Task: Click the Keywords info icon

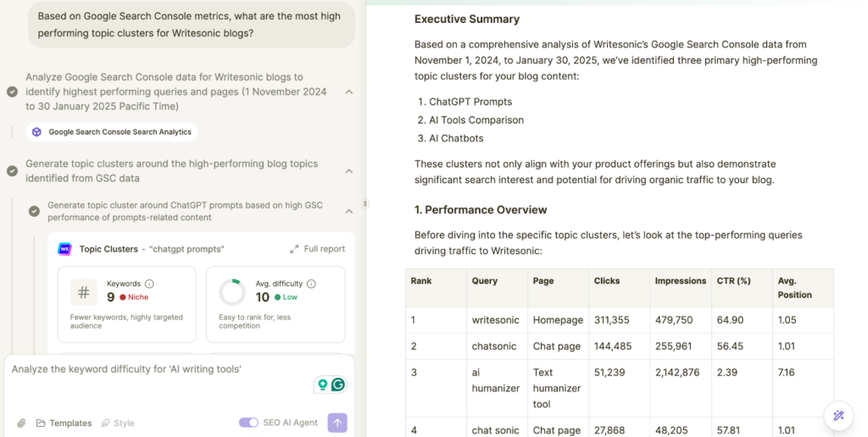Action: (x=149, y=284)
